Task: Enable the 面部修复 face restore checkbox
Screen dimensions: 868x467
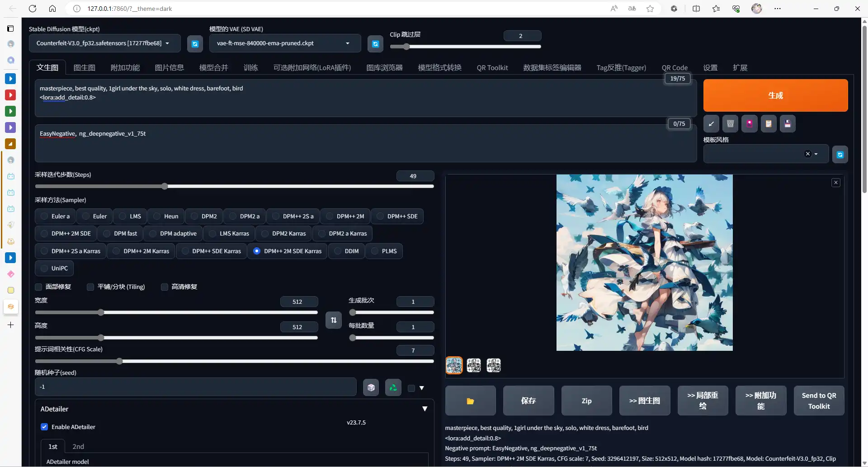Action: pyautogui.click(x=39, y=287)
